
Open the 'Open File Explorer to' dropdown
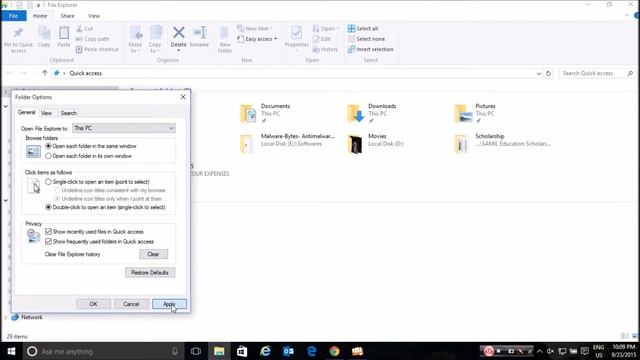click(124, 128)
